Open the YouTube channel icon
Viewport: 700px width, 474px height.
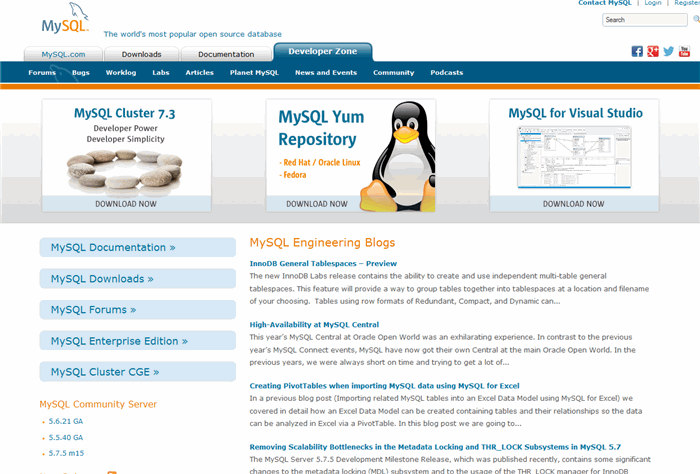(x=684, y=51)
